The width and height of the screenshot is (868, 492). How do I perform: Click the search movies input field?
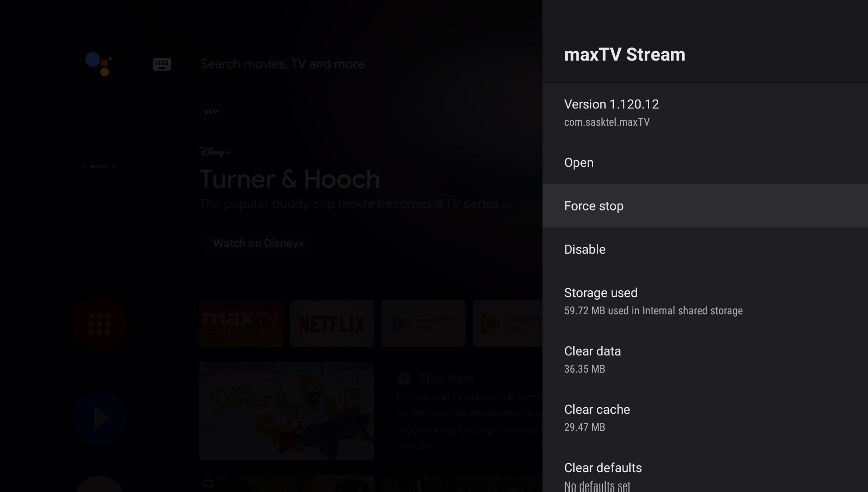[x=282, y=64]
